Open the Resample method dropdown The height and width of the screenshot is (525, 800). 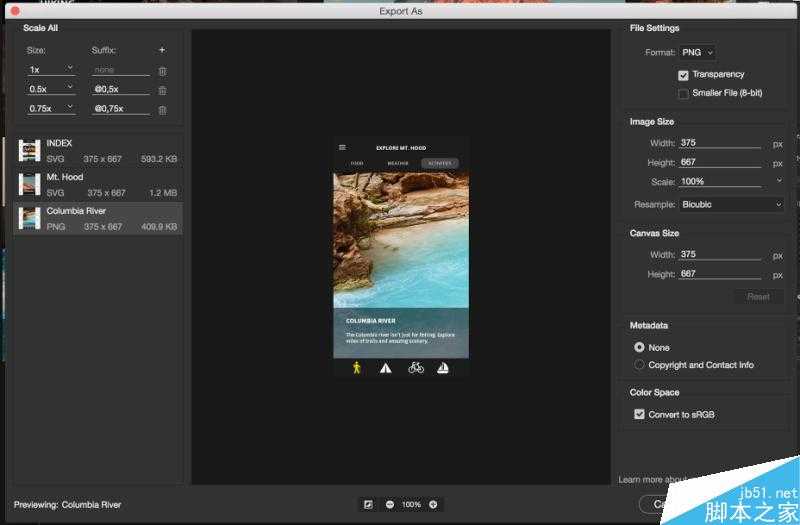(731, 204)
